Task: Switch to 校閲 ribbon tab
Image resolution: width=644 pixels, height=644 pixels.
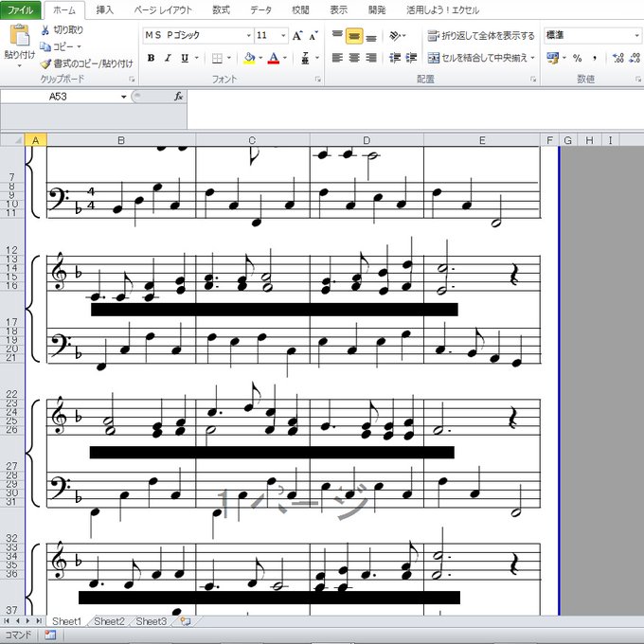Action: pyautogui.click(x=300, y=9)
